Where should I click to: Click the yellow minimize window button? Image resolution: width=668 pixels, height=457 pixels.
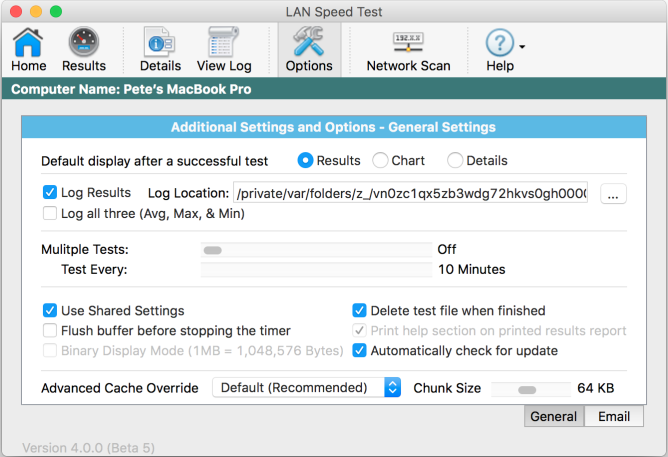click(36, 11)
